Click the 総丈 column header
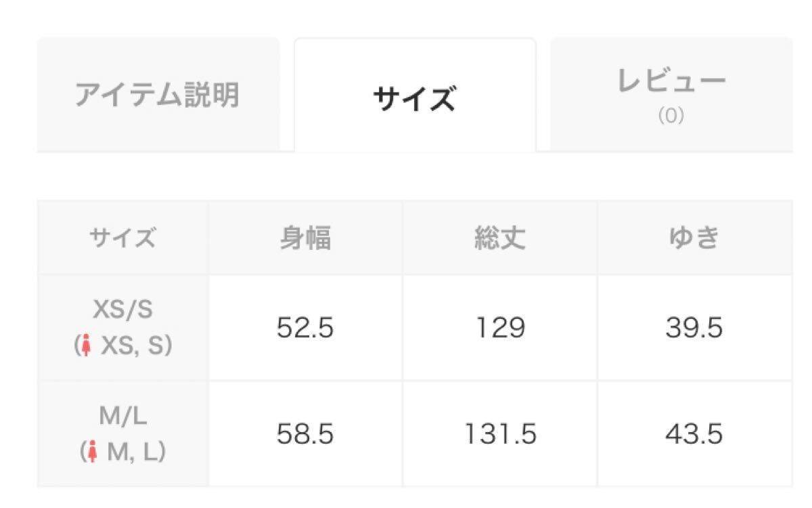The width and height of the screenshot is (812, 508). pyautogui.click(x=500, y=238)
